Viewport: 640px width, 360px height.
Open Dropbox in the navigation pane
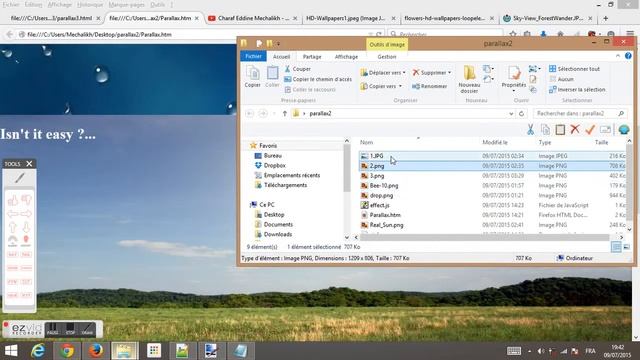[270, 165]
